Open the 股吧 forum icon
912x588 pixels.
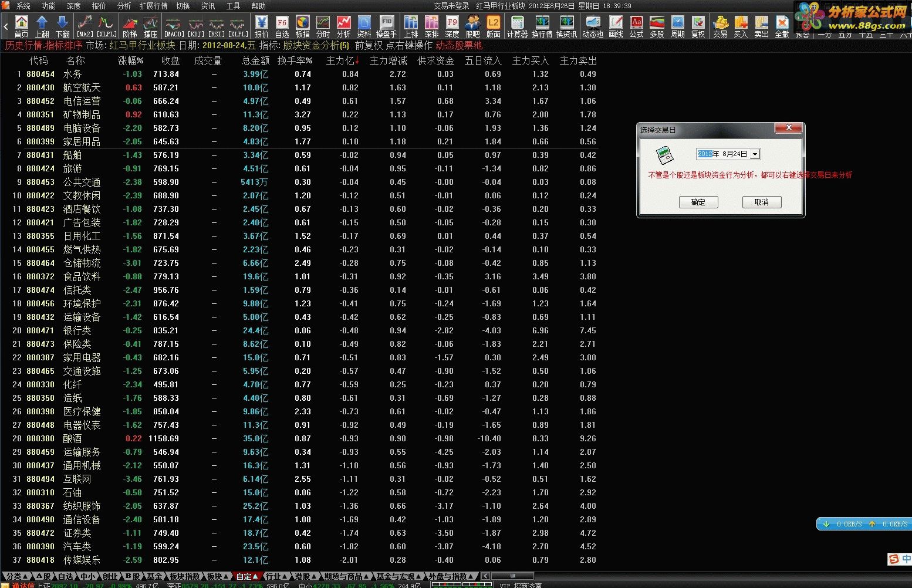[472, 26]
